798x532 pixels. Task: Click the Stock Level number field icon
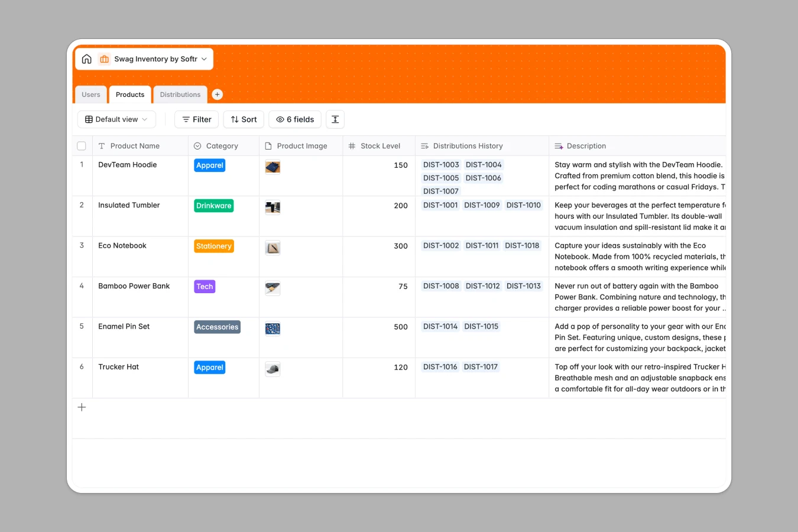coord(351,145)
